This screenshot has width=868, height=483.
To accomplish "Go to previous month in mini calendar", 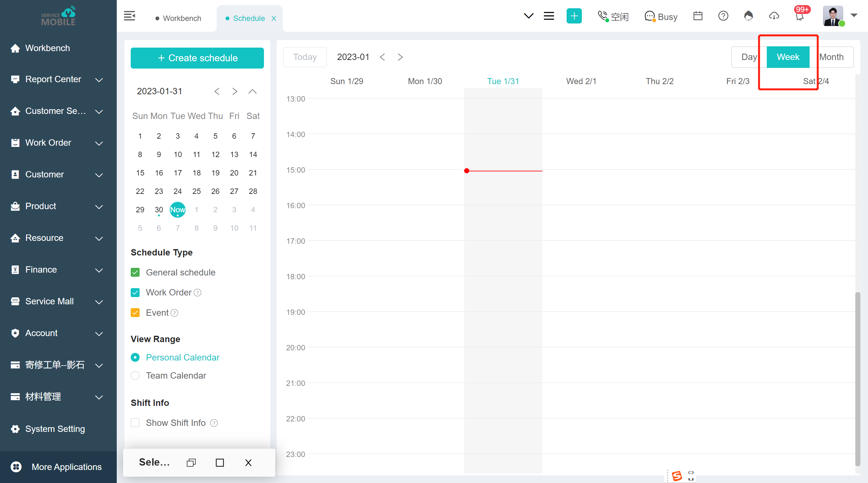I will [x=217, y=91].
